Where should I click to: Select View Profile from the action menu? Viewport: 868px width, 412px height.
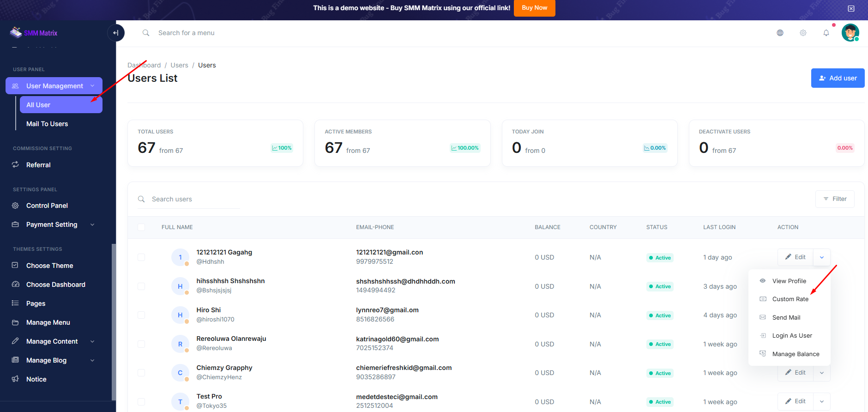click(x=789, y=281)
